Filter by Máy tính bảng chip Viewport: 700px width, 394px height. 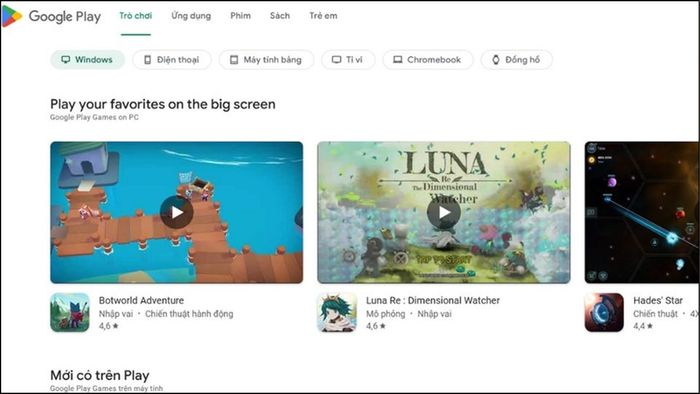click(x=266, y=60)
